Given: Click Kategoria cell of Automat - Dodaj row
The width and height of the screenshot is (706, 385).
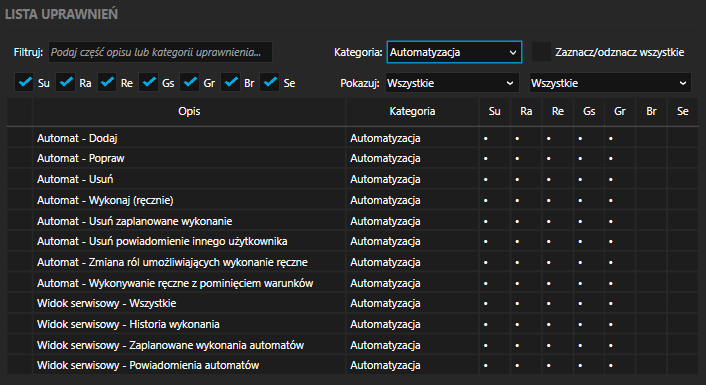Looking at the screenshot, I should coord(412,138).
